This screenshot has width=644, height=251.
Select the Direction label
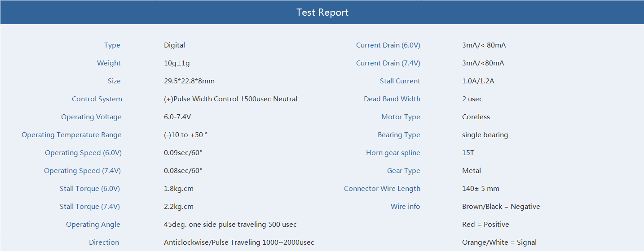(x=104, y=242)
